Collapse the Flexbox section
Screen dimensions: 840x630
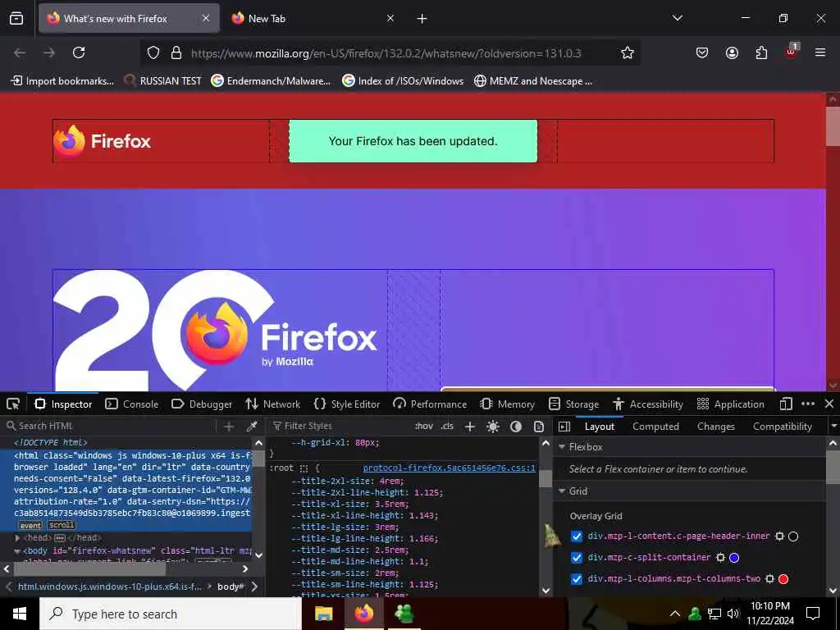tap(562, 447)
